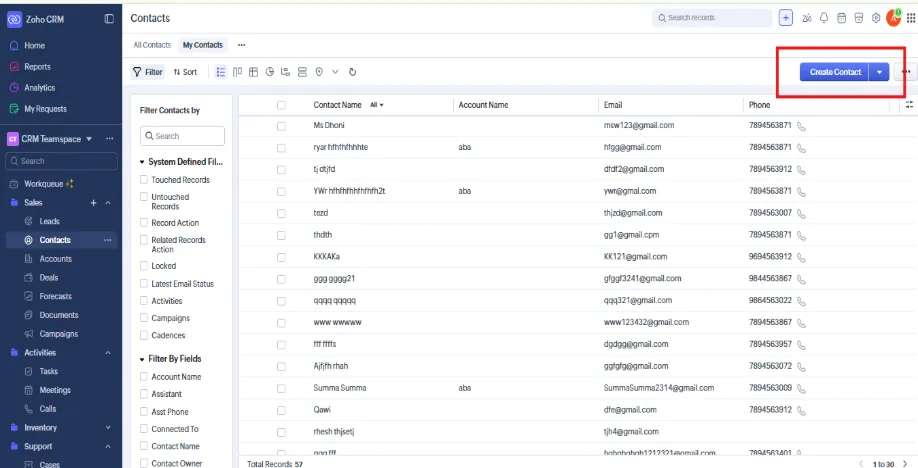
Task: Click the Search records field
Action: 712,18
